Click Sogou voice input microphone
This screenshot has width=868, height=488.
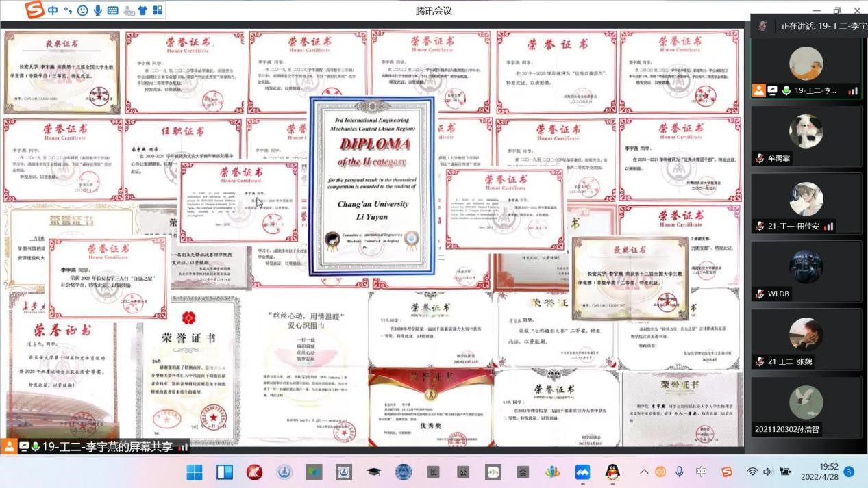tap(98, 10)
